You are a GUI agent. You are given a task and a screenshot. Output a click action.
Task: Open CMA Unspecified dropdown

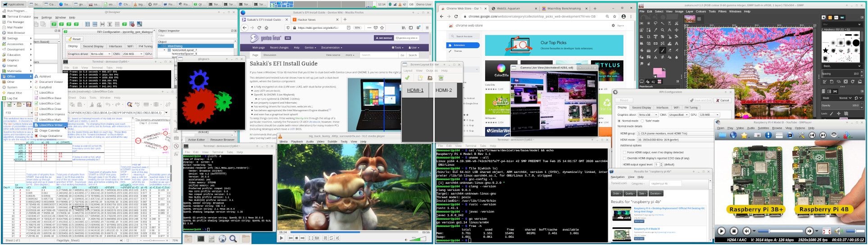(x=679, y=115)
